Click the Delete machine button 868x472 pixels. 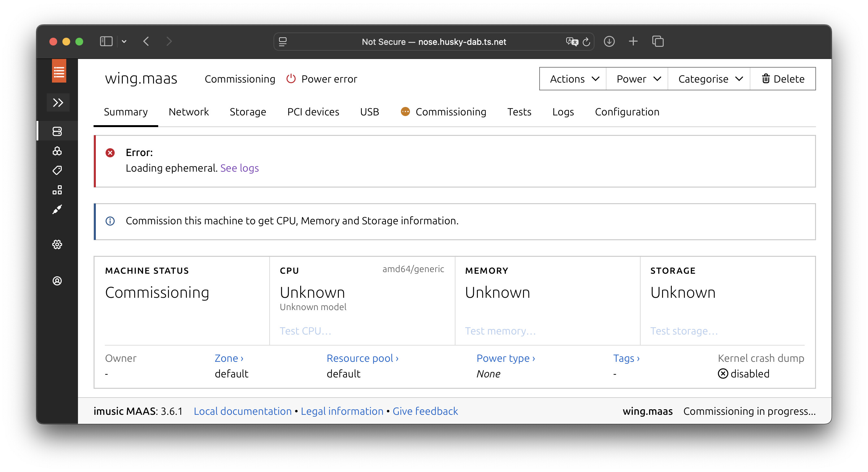coord(783,79)
